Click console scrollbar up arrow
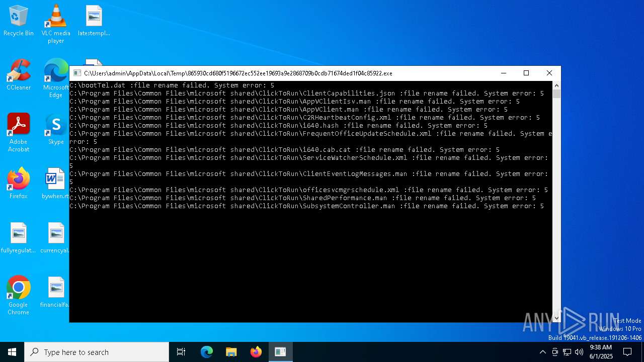 [x=556, y=85]
